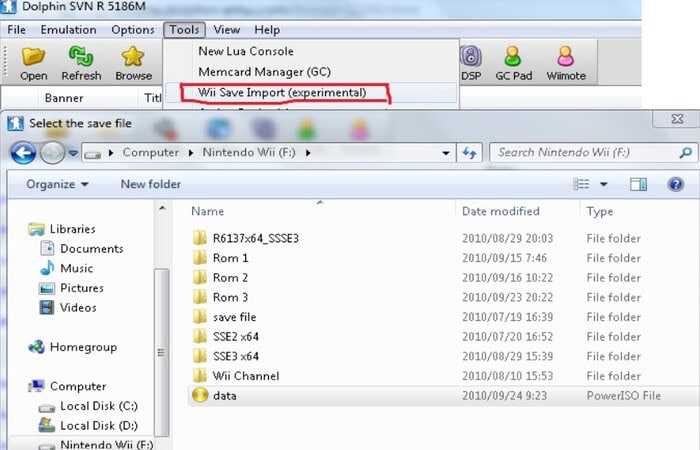Image resolution: width=700 pixels, height=450 pixels.
Task: Select the SSE2 x64 folder
Action: 235,336
